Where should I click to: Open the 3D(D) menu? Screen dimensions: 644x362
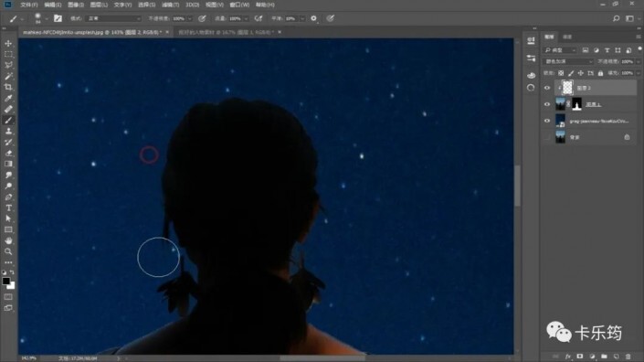point(192,5)
